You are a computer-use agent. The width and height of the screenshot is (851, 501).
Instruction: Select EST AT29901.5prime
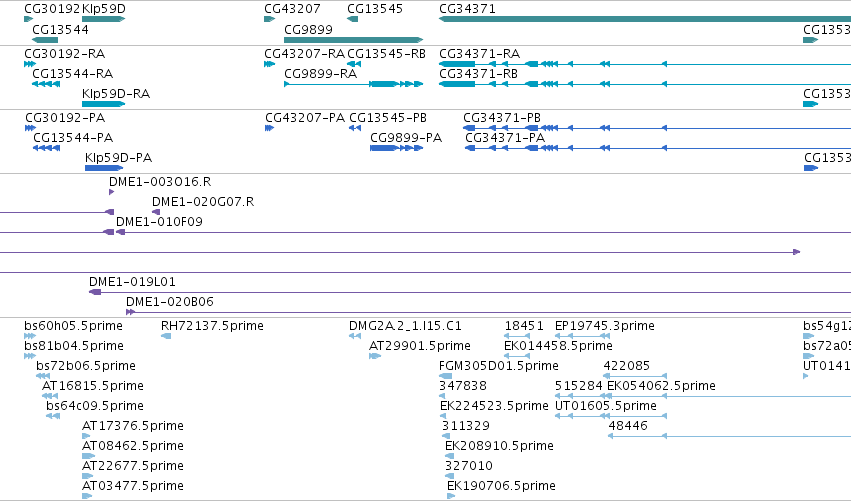[375, 356]
